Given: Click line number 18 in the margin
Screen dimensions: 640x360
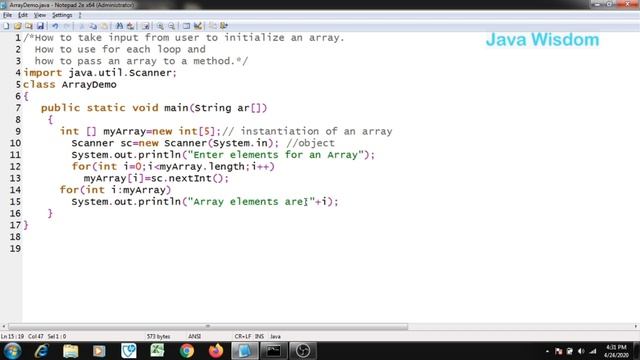Looking at the screenshot, I should [x=15, y=237].
